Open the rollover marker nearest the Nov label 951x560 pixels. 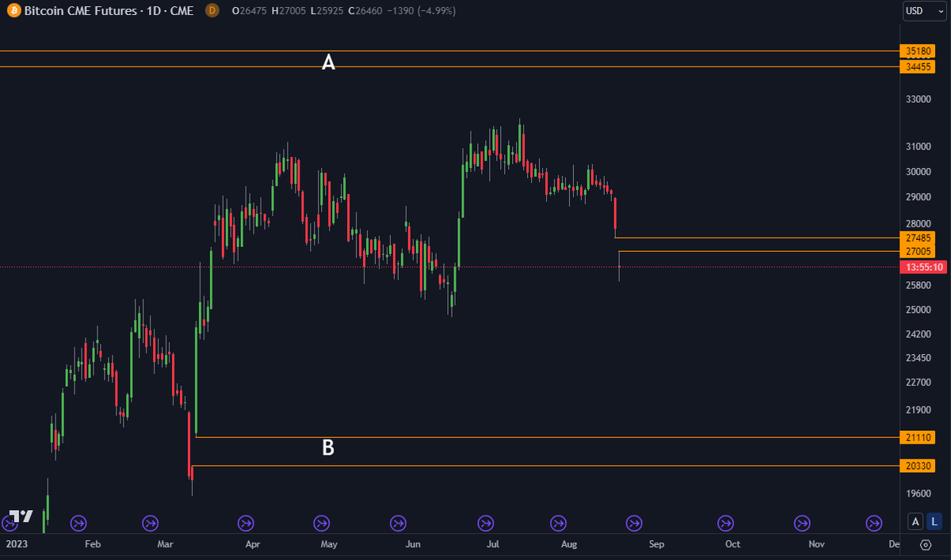tap(803, 523)
